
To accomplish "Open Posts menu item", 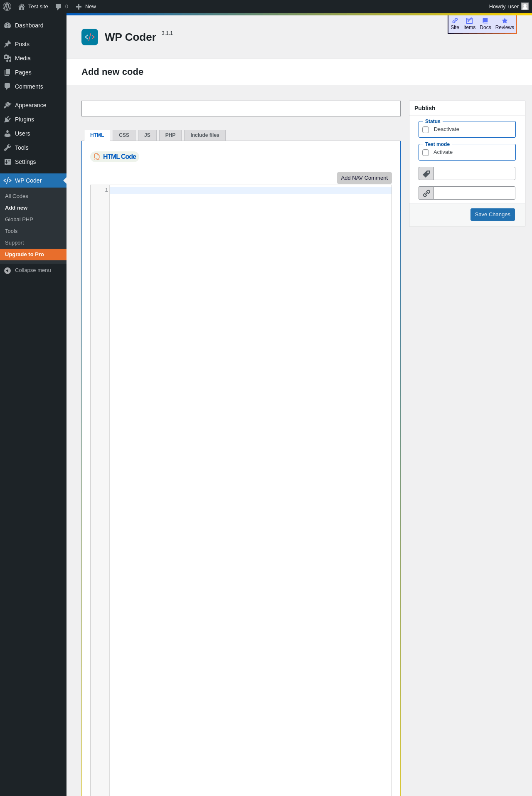I will point(33,44).
